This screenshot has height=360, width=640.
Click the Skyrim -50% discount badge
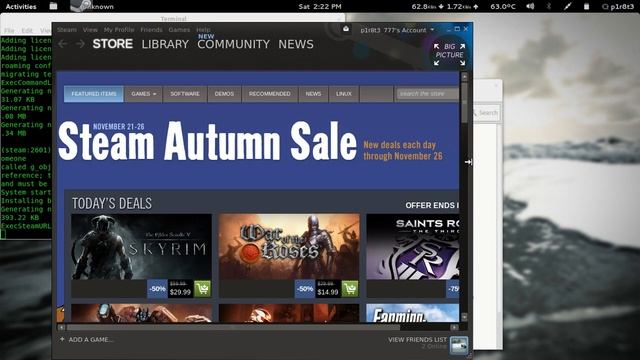coord(157,289)
